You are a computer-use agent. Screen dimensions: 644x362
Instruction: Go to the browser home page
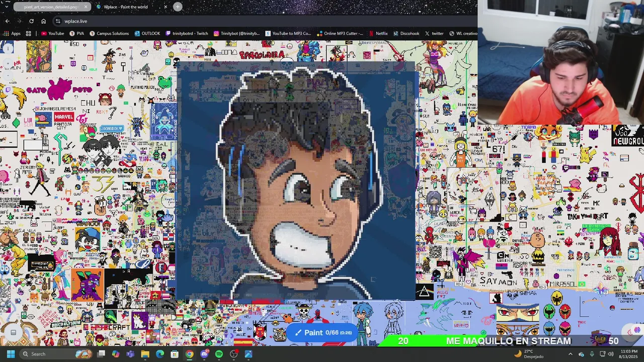43,21
